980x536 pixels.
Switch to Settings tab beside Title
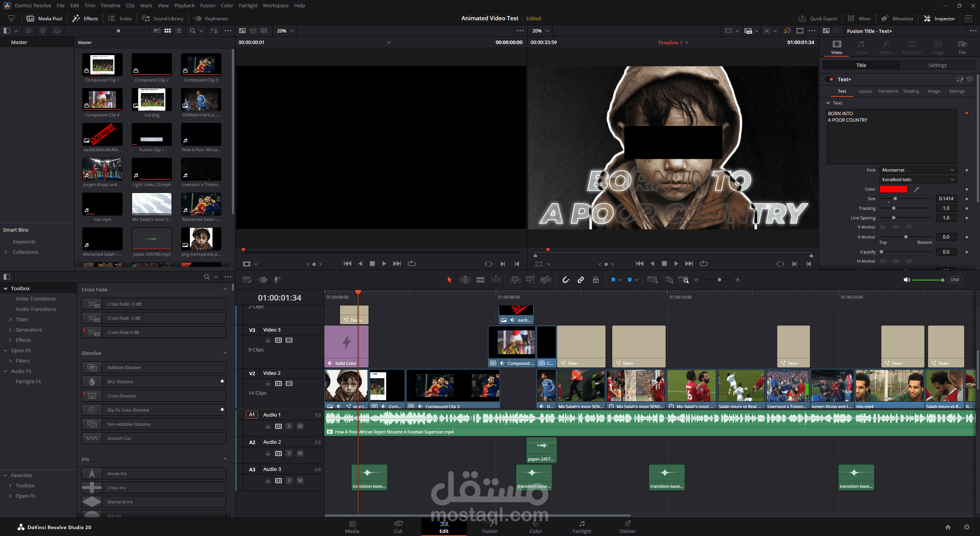coord(938,65)
